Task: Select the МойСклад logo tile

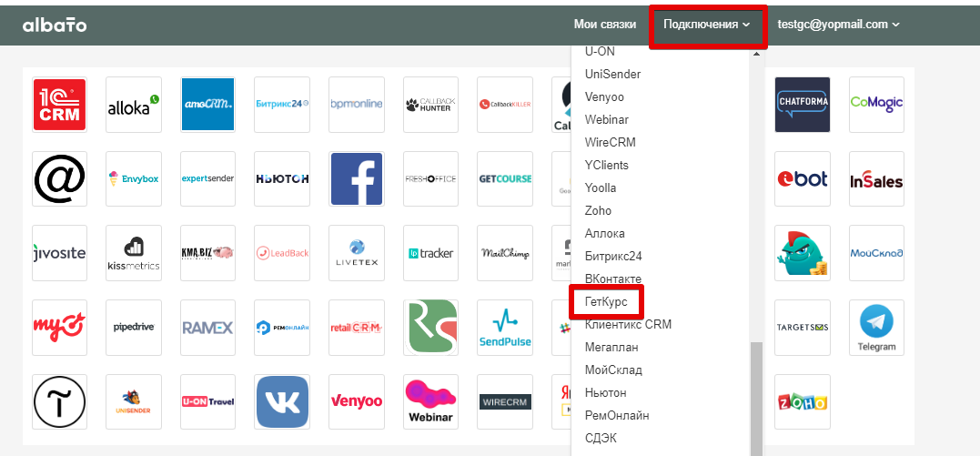Action: click(876, 253)
